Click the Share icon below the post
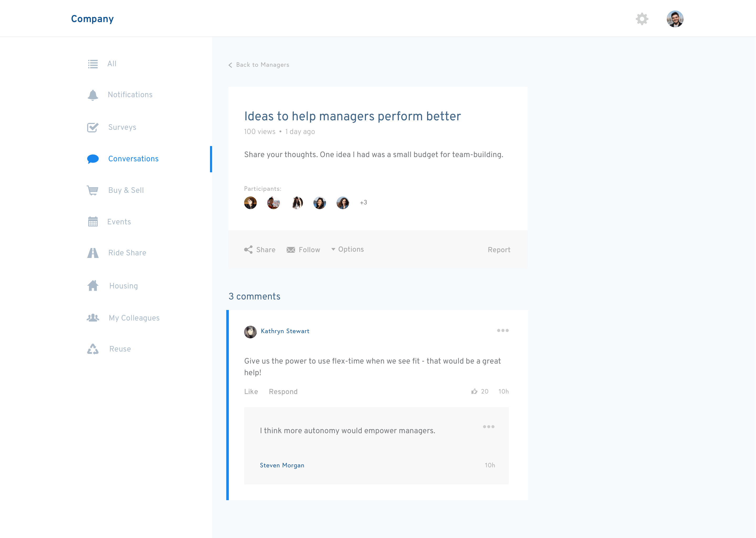This screenshot has width=756, height=538. 248,250
